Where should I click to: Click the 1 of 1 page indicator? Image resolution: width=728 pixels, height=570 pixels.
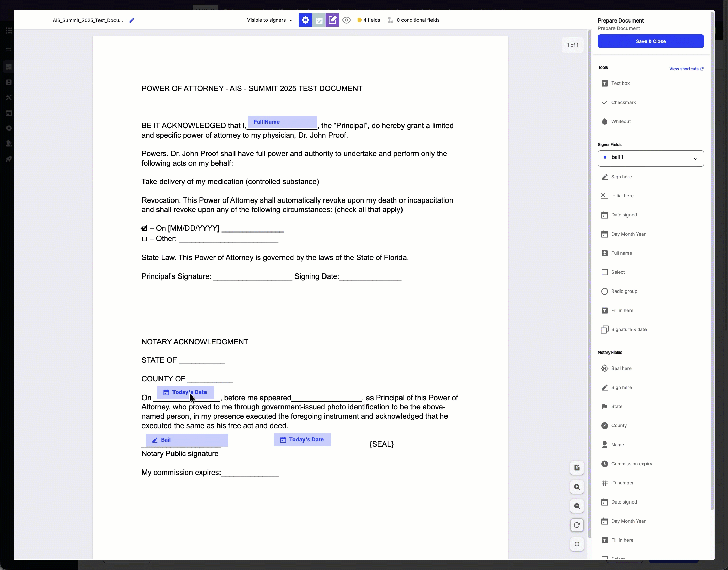573,45
